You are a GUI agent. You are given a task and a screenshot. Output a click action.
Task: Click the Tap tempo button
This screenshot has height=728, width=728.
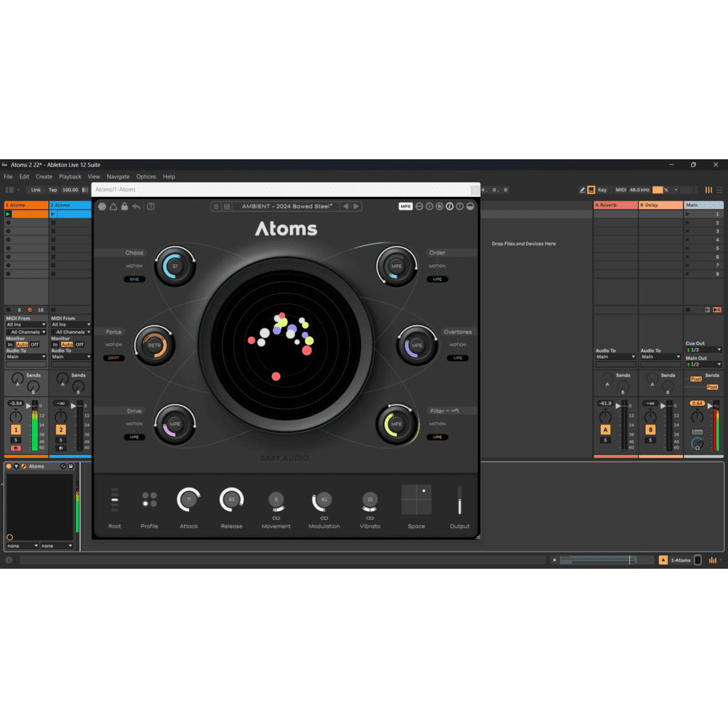pyautogui.click(x=52, y=190)
